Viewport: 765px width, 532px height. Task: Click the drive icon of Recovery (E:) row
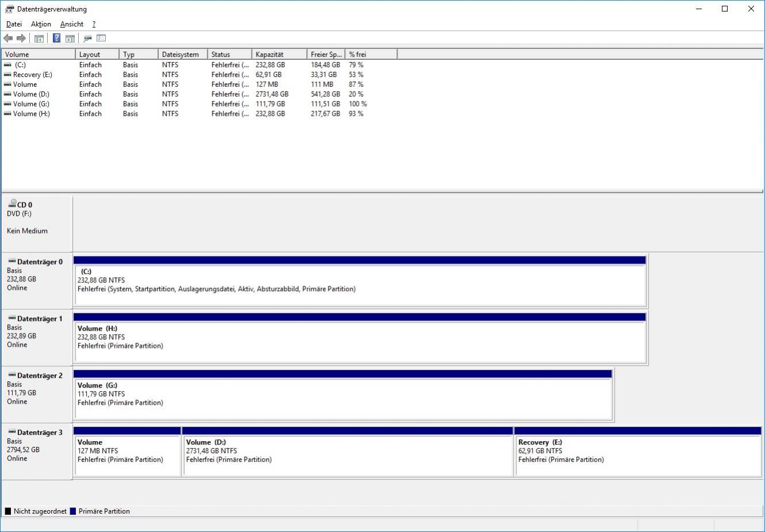pos(7,75)
